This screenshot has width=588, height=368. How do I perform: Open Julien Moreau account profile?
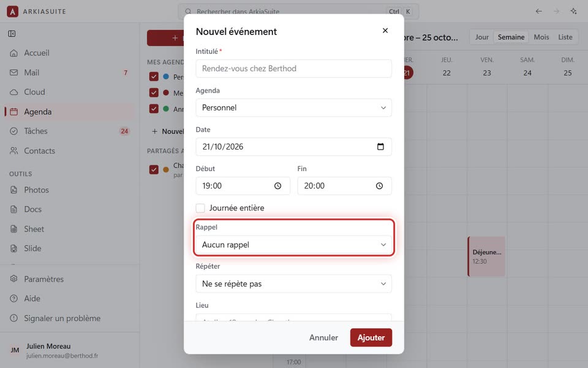(x=70, y=350)
